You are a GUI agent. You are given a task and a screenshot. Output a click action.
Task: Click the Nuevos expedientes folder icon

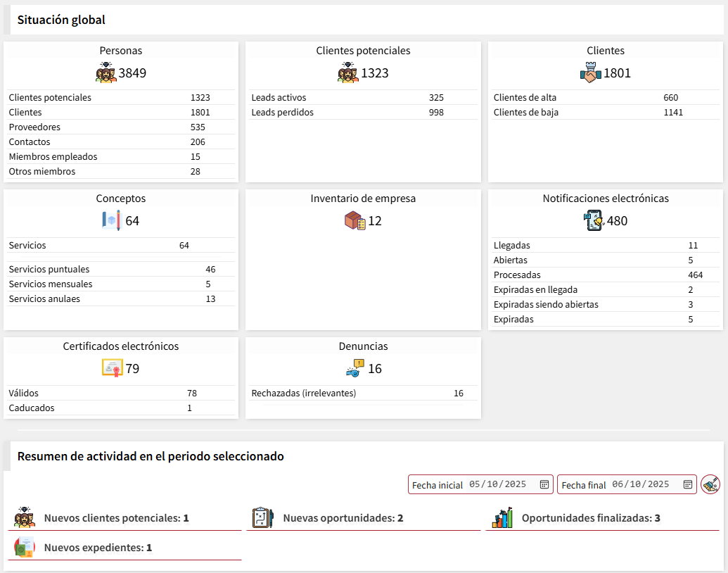(25, 548)
